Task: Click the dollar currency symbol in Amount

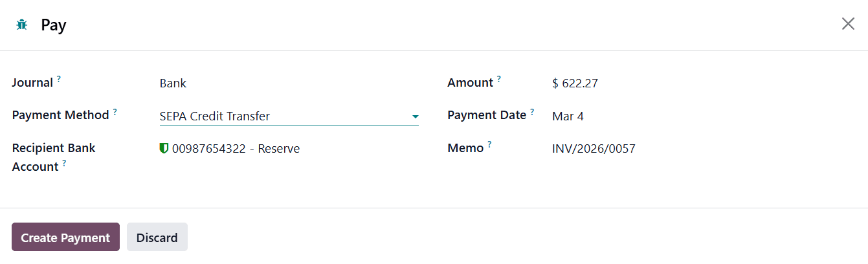Action: (555, 83)
